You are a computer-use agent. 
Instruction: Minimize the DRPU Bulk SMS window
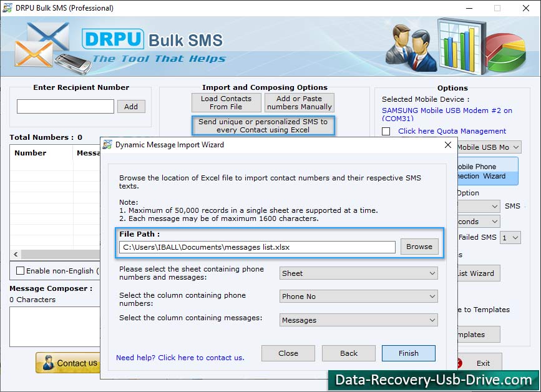point(469,8)
